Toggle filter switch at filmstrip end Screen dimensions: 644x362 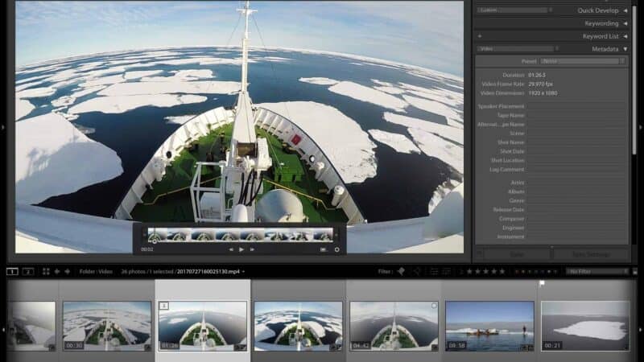click(635, 271)
